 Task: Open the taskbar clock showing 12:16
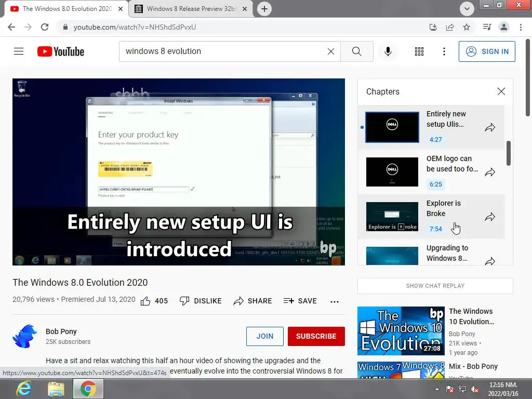503,389
